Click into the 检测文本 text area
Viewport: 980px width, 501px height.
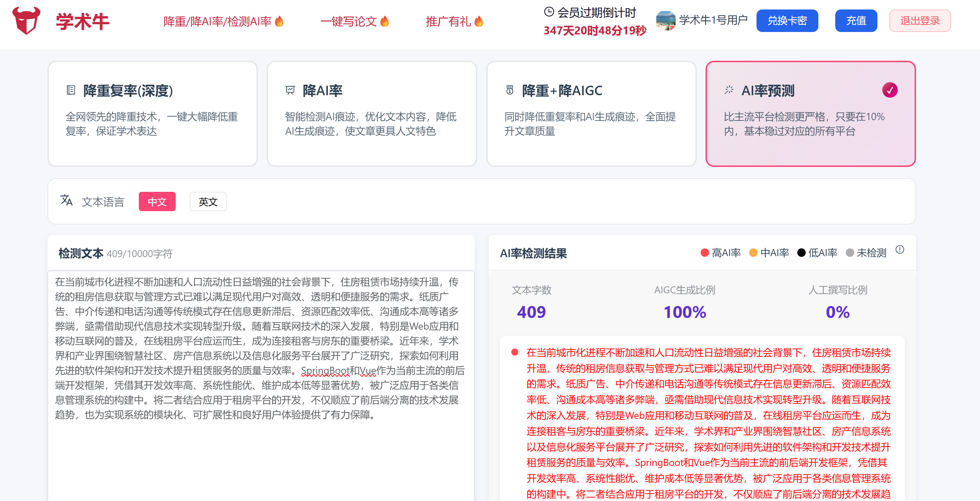[261, 386]
